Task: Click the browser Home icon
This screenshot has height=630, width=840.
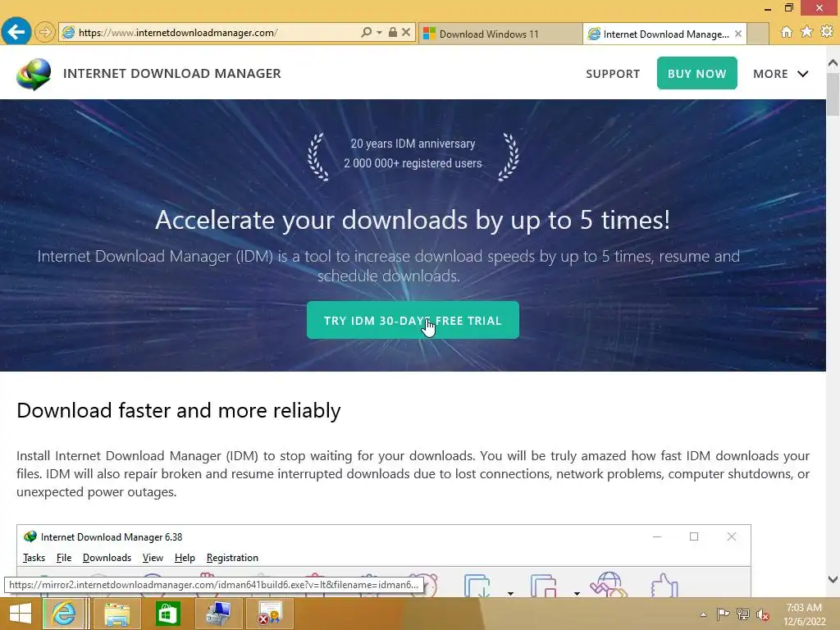Action: pyautogui.click(x=787, y=32)
